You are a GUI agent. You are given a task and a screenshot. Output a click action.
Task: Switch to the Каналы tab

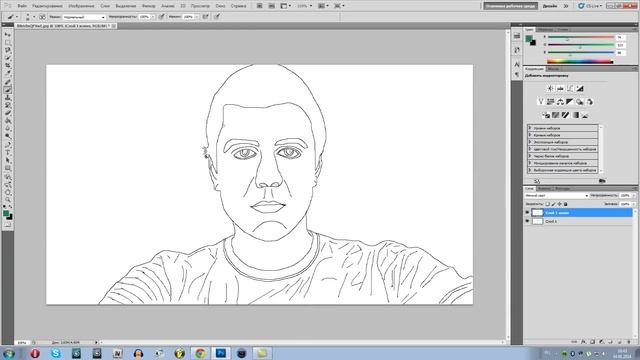coord(544,189)
